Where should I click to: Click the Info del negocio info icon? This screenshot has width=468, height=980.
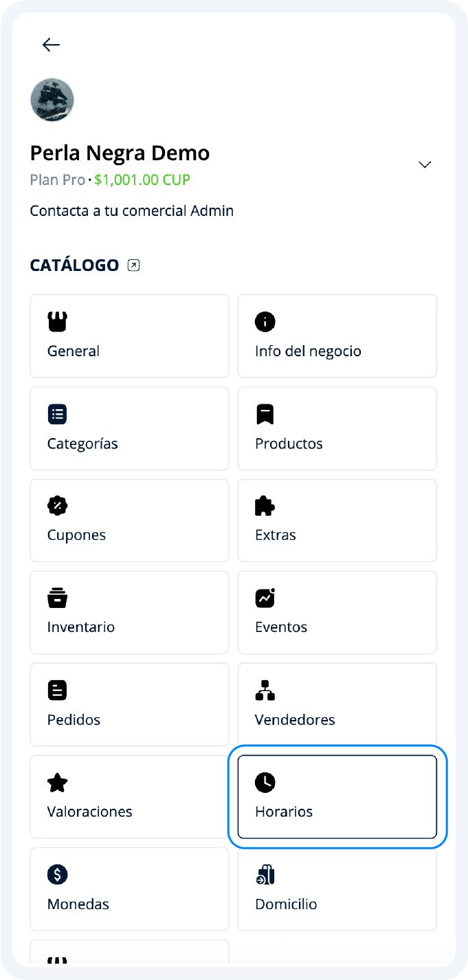[x=265, y=321]
